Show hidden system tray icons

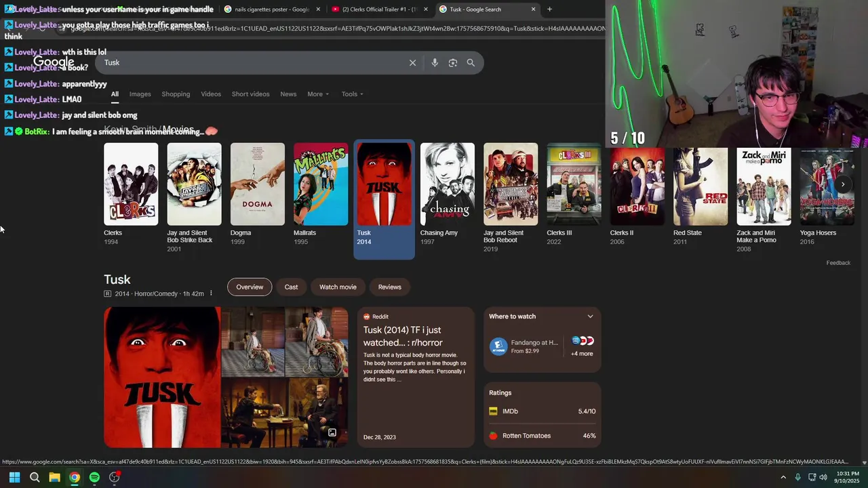click(x=783, y=477)
